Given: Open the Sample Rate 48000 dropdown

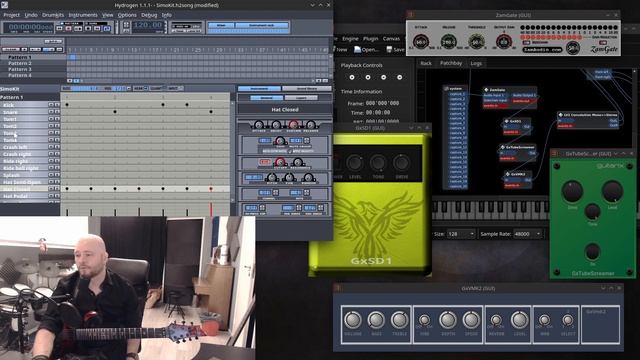Looking at the screenshot, I should point(527,234).
